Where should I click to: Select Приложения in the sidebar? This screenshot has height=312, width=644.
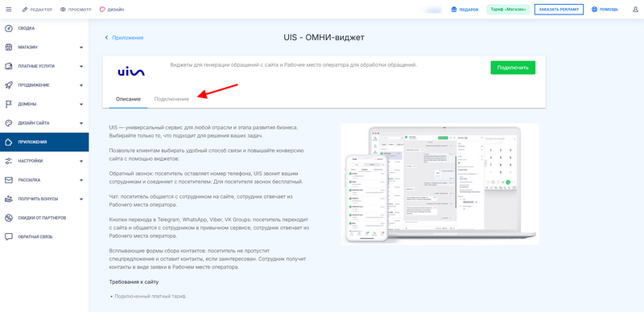tap(44, 142)
